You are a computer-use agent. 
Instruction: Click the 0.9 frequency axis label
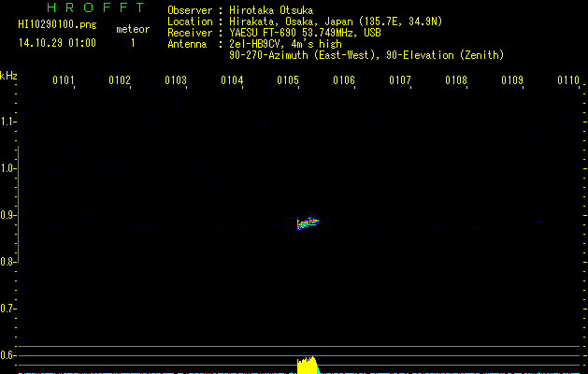pos(7,215)
